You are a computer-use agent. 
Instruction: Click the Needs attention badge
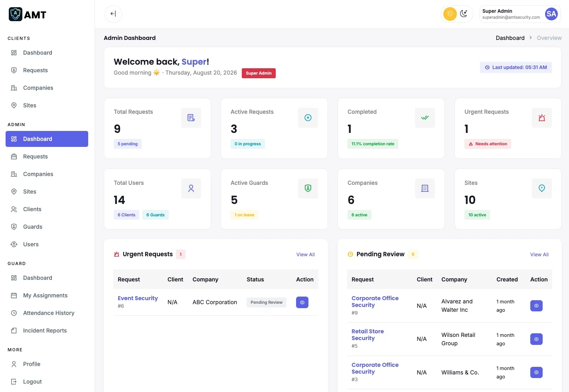click(x=488, y=144)
